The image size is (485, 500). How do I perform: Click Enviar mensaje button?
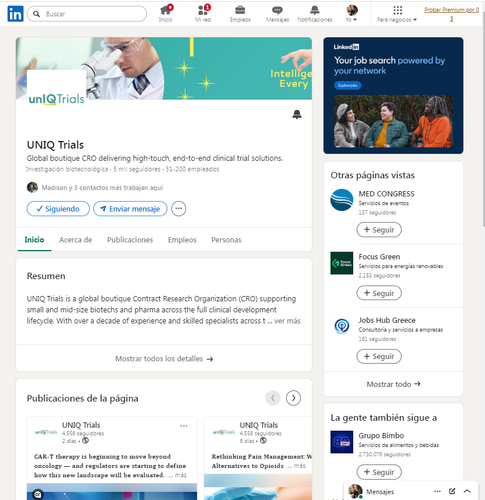pyautogui.click(x=130, y=209)
